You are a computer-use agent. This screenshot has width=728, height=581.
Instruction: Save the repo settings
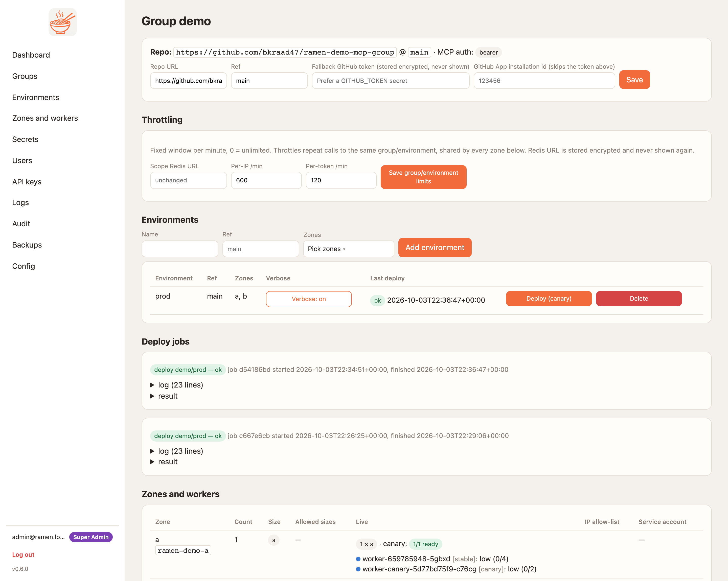pos(634,80)
